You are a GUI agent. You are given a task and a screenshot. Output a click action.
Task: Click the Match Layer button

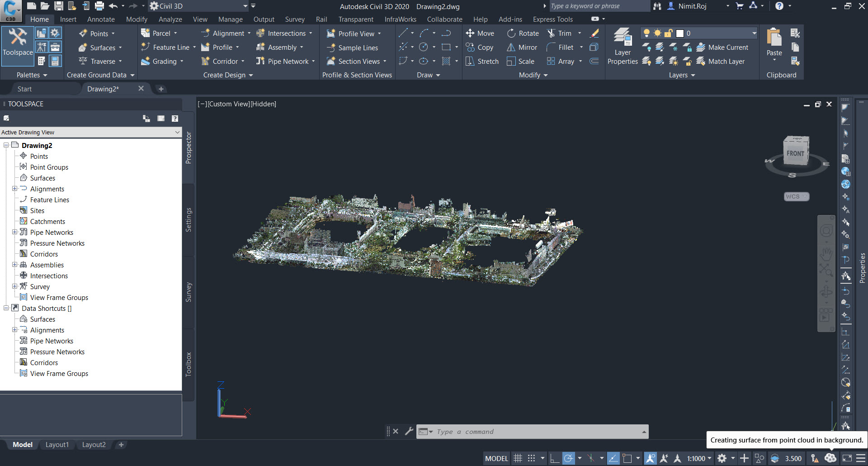(722, 61)
